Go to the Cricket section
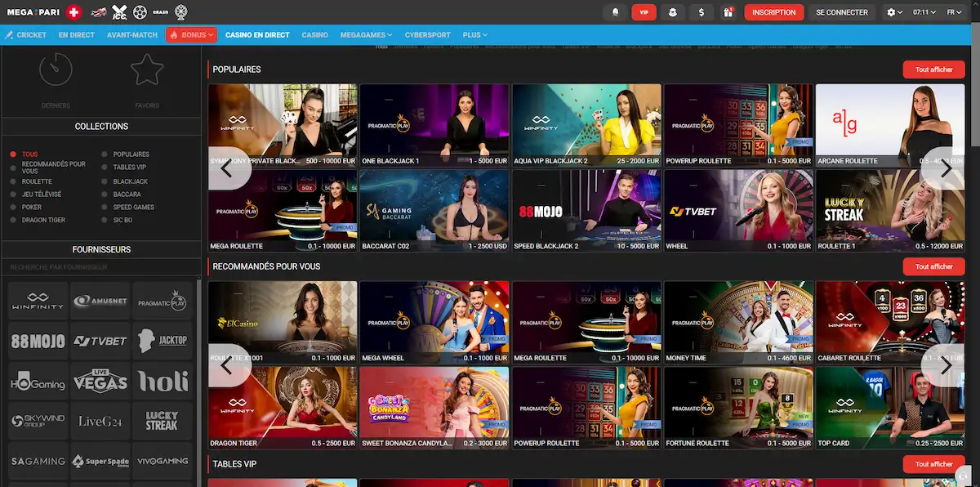The image size is (980, 487). 25,35
